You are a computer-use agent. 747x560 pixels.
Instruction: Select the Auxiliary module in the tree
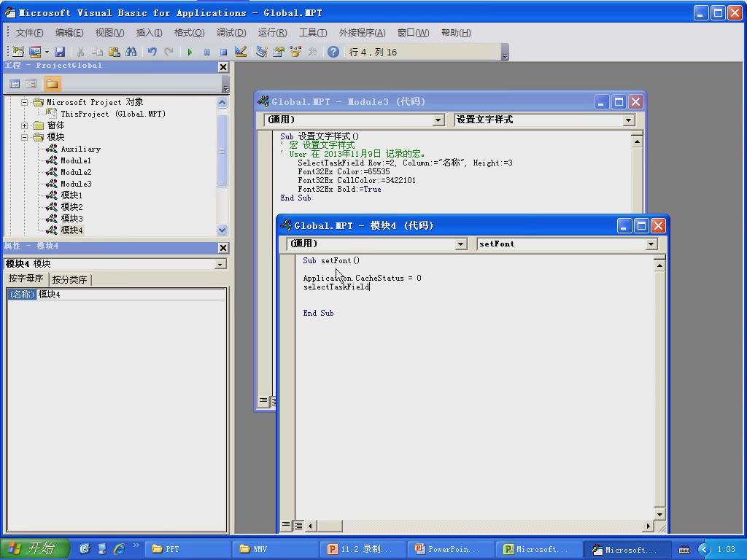point(80,149)
